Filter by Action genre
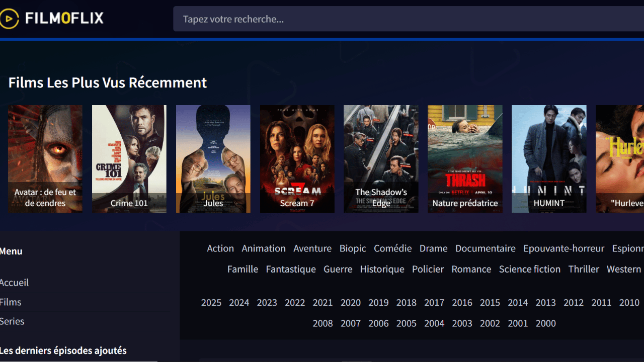The image size is (644, 362). (x=220, y=248)
